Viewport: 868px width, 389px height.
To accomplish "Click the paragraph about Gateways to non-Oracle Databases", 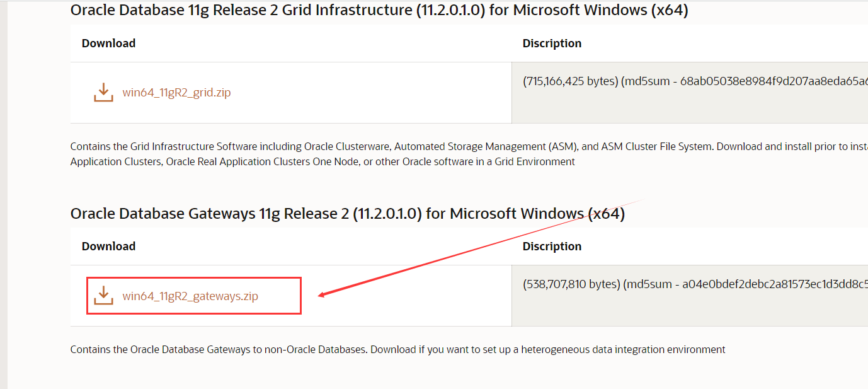I will pos(398,349).
